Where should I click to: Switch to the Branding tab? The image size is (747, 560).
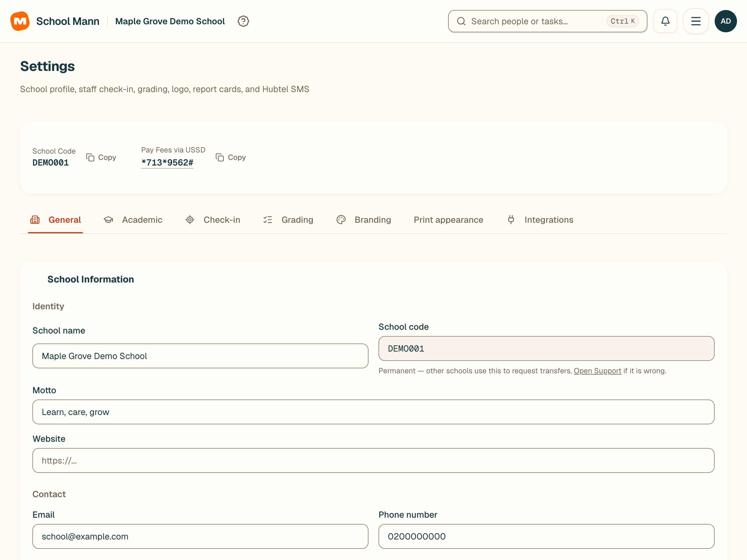[364, 220]
